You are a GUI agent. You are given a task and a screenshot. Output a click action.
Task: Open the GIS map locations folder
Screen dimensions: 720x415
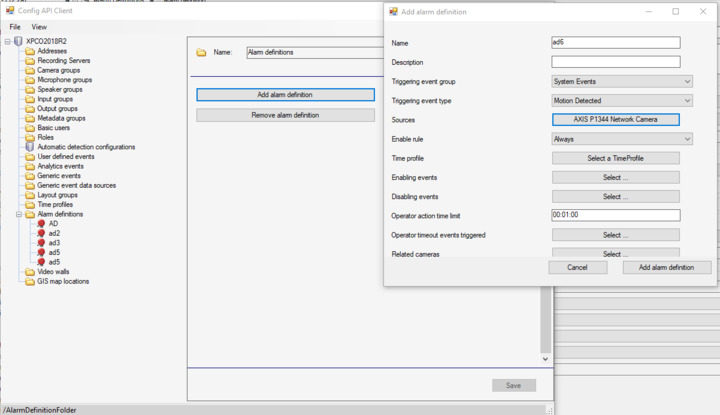point(62,281)
